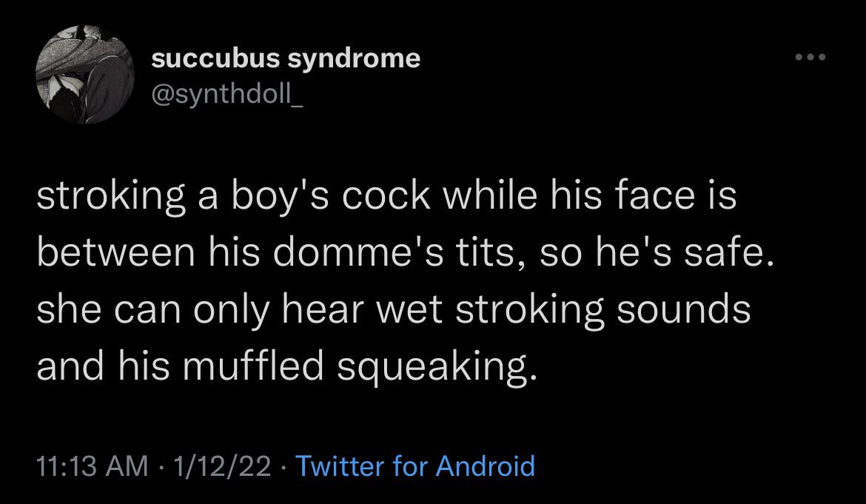Select the display name succubus syndrome
Image resolution: width=866 pixels, height=504 pixels.
pos(286,58)
